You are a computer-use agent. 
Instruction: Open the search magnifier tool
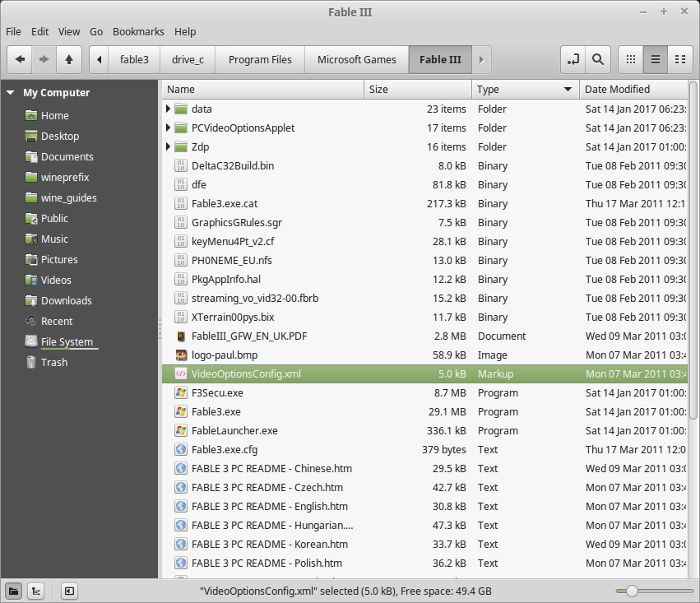598,59
